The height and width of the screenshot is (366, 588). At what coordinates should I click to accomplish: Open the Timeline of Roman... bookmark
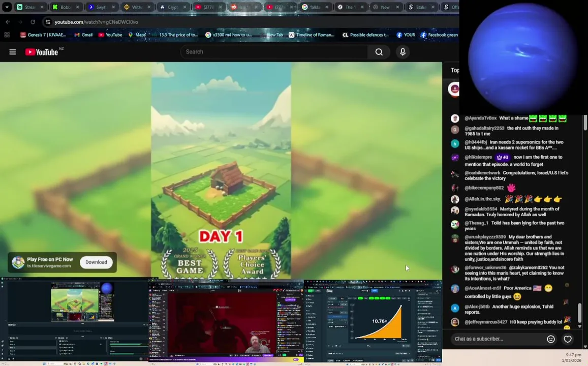(311, 35)
